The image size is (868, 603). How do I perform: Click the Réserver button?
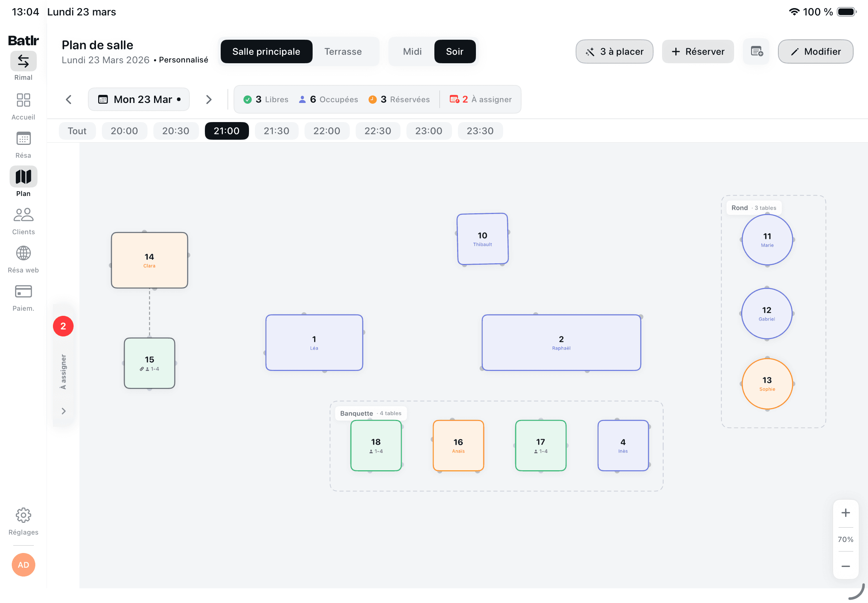pos(698,51)
